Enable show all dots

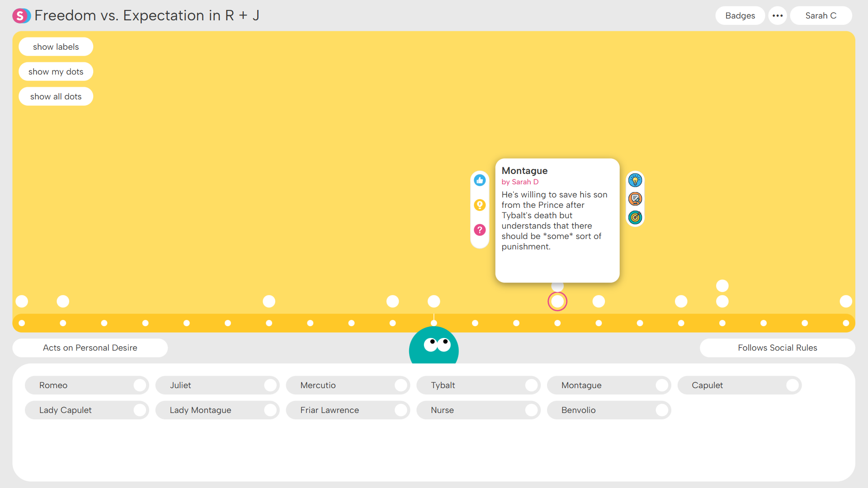tap(56, 96)
